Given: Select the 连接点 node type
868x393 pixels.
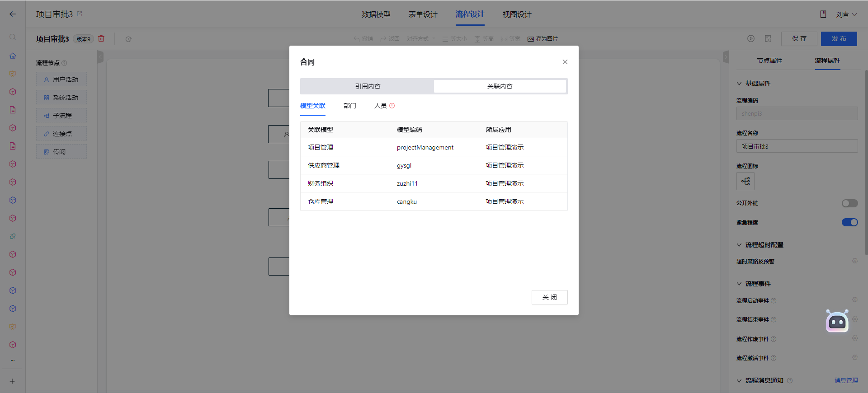Looking at the screenshot, I should pyautogui.click(x=61, y=134).
